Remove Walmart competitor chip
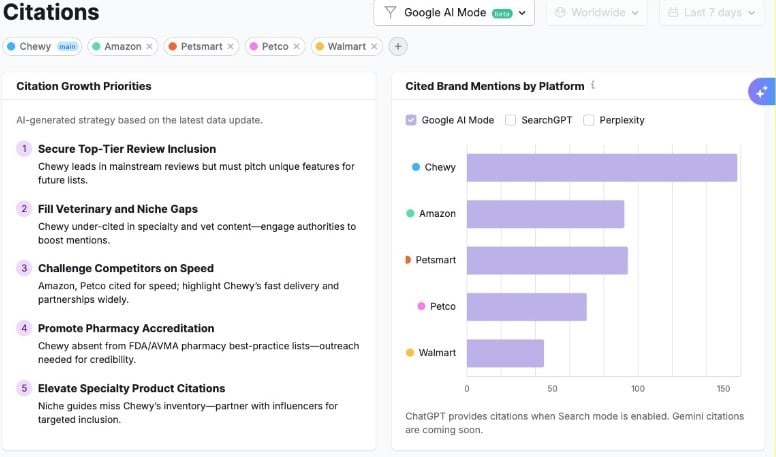776x457 pixels. pos(374,47)
